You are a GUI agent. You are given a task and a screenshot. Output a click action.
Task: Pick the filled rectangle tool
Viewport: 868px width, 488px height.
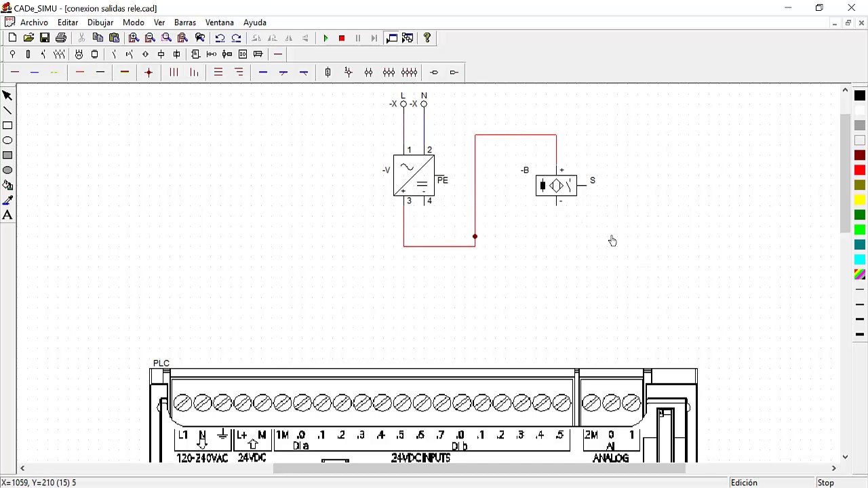coord(7,155)
